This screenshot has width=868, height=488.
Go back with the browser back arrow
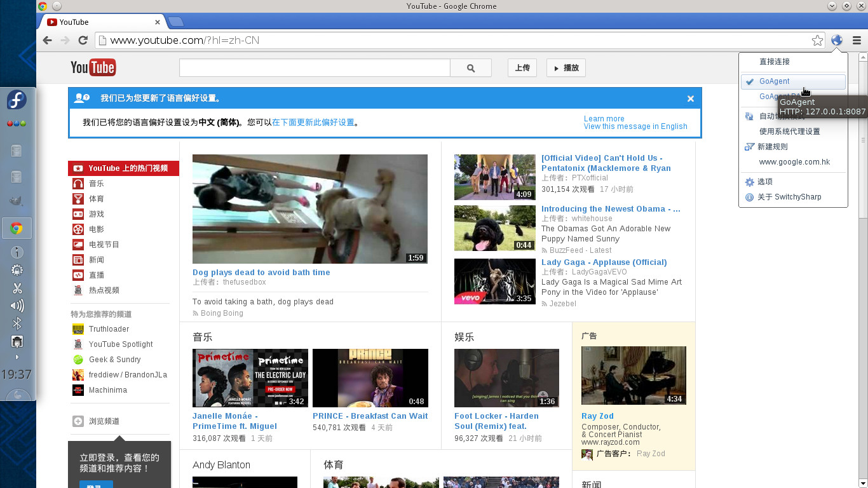coord(48,40)
